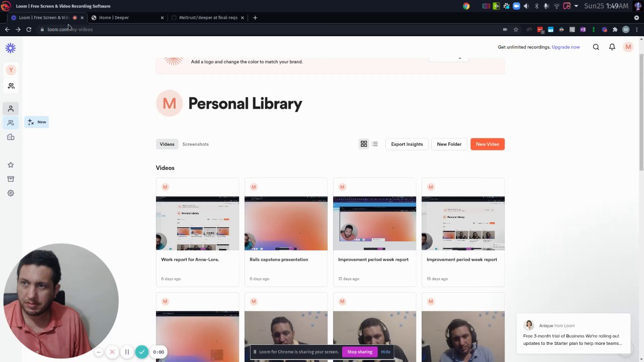The height and width of the screenshot is (362, 644).
Task: Switch to grid view layout
Action: click(x=364, y=144)
